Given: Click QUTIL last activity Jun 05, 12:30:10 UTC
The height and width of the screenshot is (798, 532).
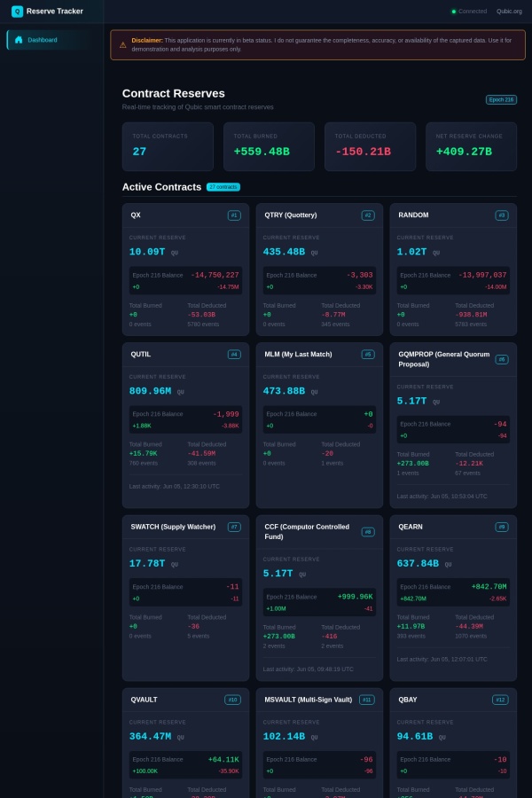Looking at the screenshot, I should tap(174, 487).
